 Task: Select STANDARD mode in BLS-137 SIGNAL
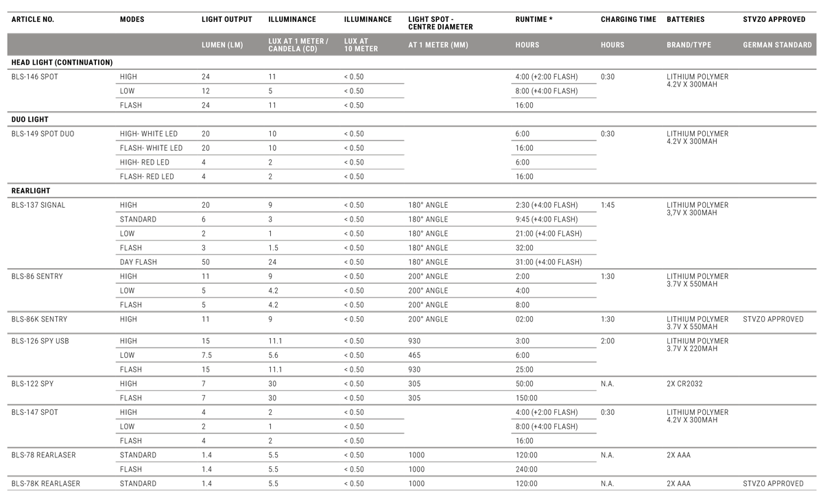138,219
